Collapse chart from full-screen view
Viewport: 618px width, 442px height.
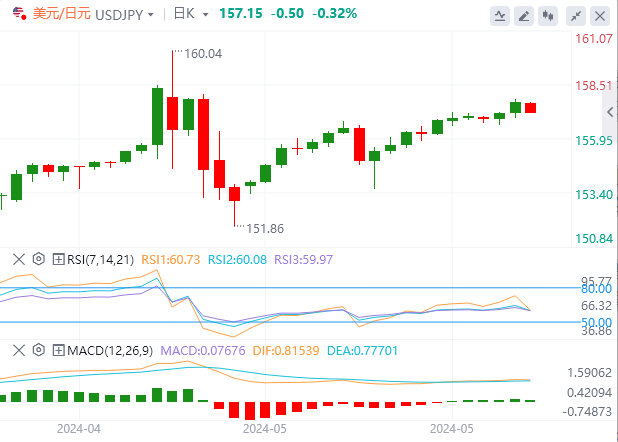tap(576, 16)
